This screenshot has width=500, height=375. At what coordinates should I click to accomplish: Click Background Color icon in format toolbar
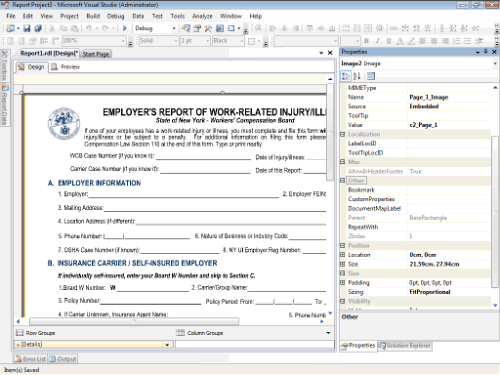411,41
